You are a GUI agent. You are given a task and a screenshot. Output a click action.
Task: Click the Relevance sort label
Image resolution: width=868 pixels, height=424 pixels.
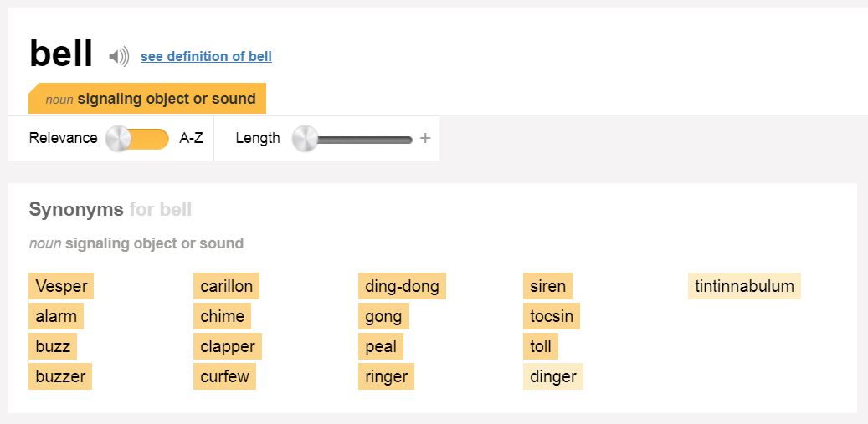(63, 138)
